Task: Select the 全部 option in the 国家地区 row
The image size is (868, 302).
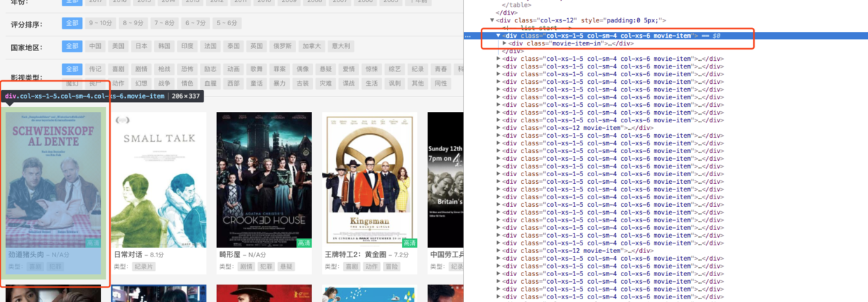Action: [x=72, y=46]
